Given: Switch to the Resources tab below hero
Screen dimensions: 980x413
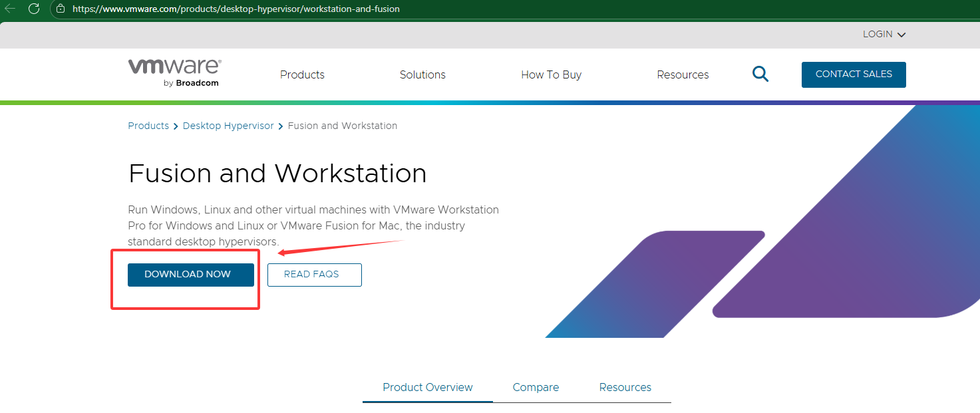Looking at the screenshot, I should click(x=625, y=387).
